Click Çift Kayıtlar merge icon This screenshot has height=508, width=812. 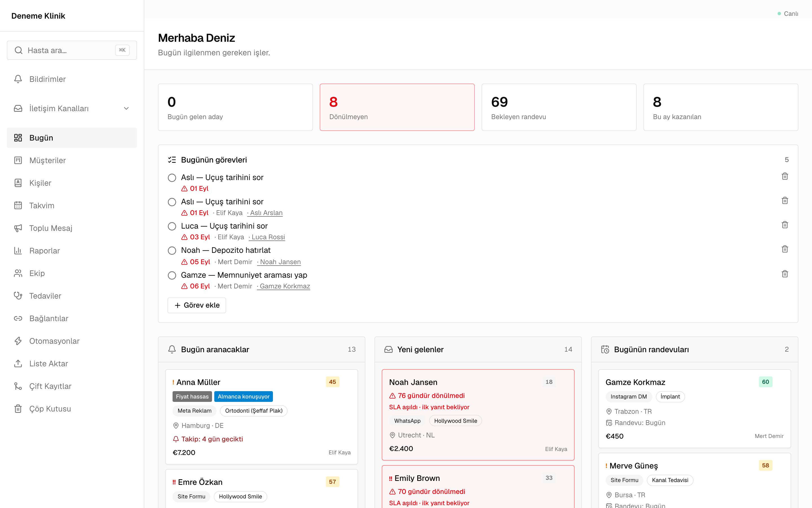coord(18,386)
